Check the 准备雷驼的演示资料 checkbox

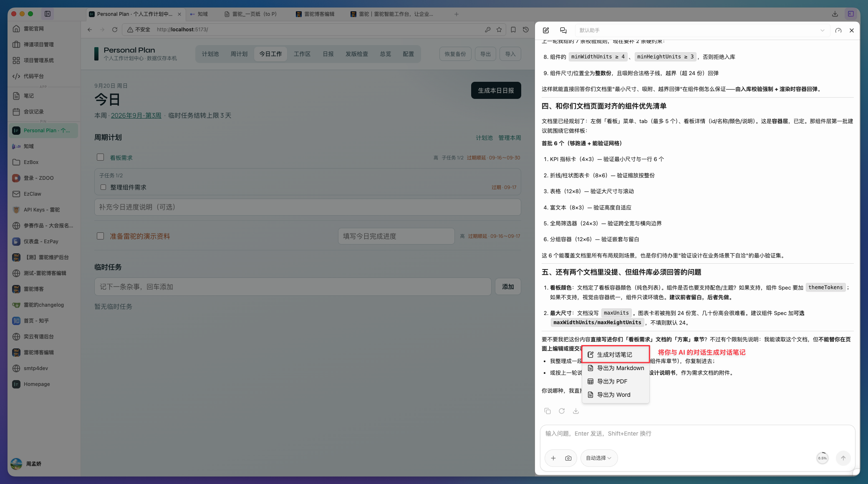[x=100, y=236]
